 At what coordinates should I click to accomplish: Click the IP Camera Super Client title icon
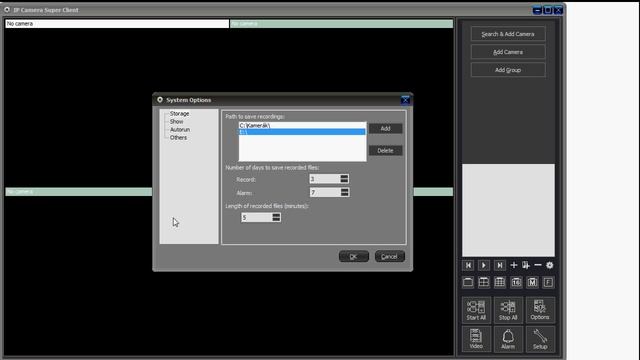pyautogui.click(x=7, y=10)
